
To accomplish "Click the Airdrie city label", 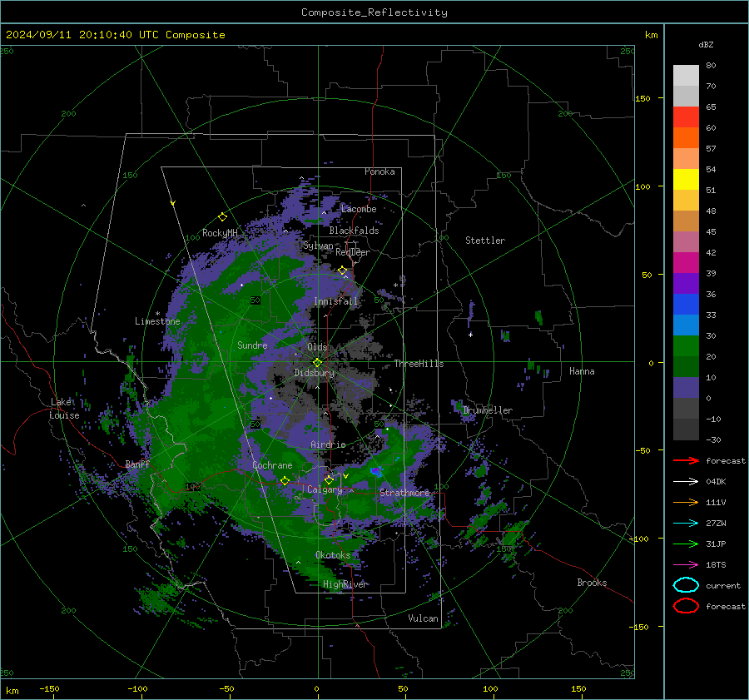I will point(328,444).
